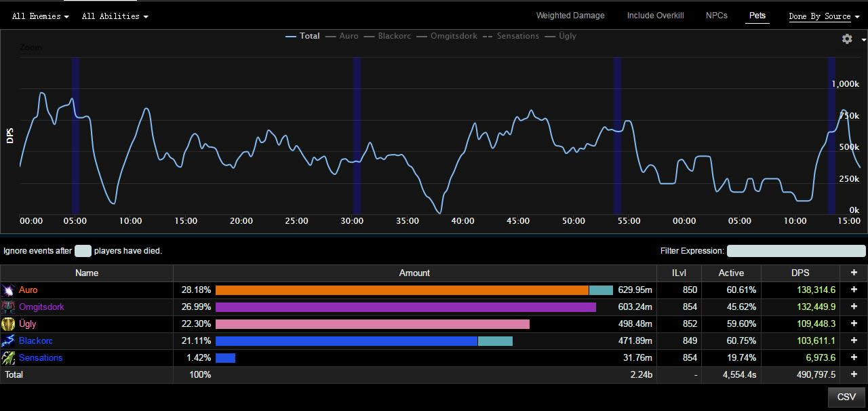Viewport: 868px width, 411px height.
Task: Click Omgitsdork's class icon in table
Action: [x=8, y=307]
